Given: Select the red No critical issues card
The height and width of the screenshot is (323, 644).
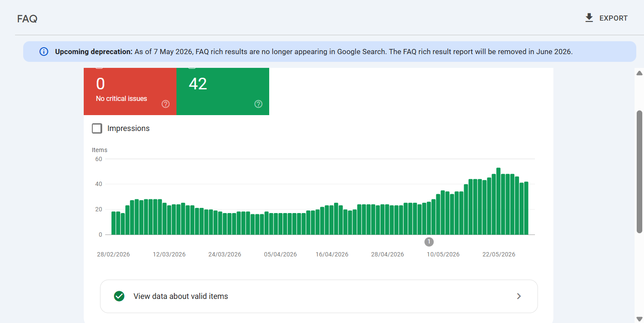Looking at the screenshot, I should point(130,91).
